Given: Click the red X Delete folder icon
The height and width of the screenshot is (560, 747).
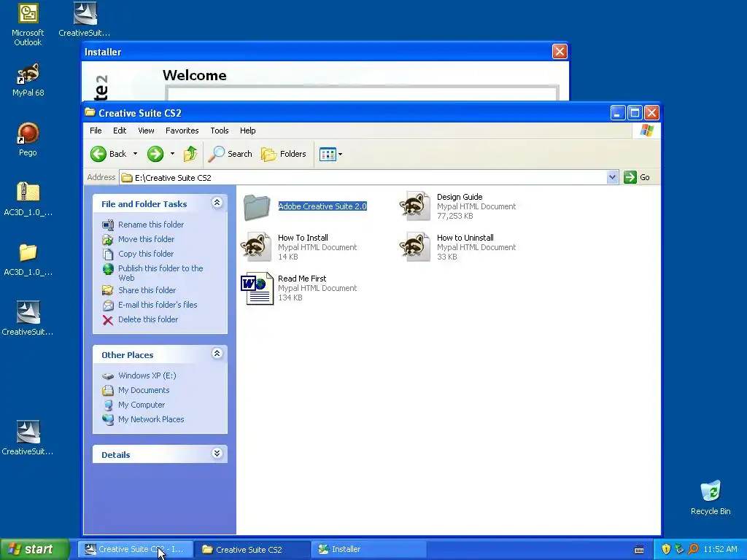Looking at the screenshot, I should pos(108,320).
